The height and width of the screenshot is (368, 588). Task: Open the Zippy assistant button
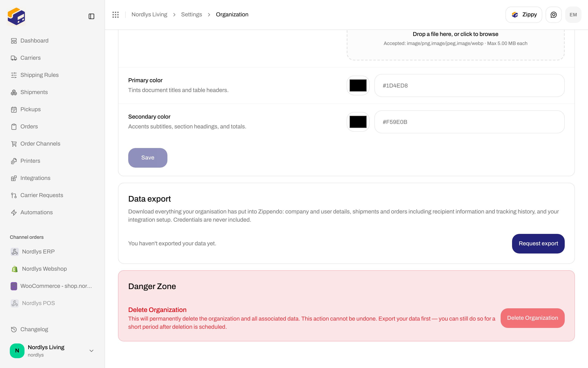[x=524, y=15]
